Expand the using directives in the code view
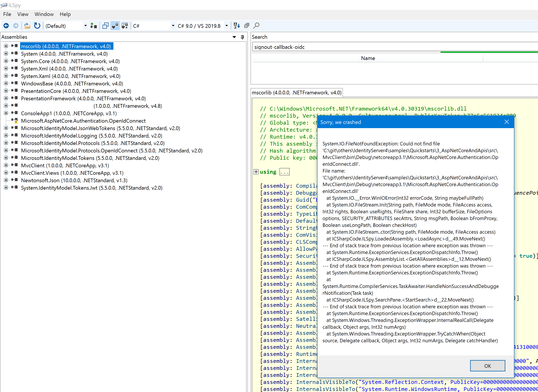The width and height of the screenshot is (538, 392). [256, 171]
